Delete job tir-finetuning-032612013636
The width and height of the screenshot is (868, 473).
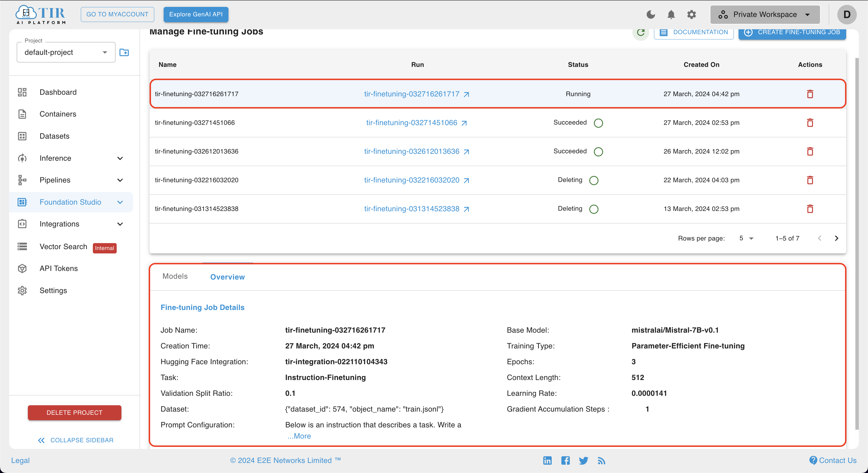point(810,151)
